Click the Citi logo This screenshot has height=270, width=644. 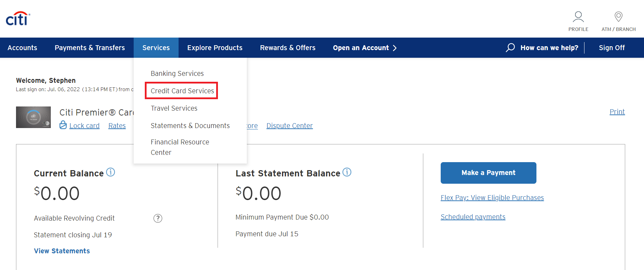pos(18,19)
